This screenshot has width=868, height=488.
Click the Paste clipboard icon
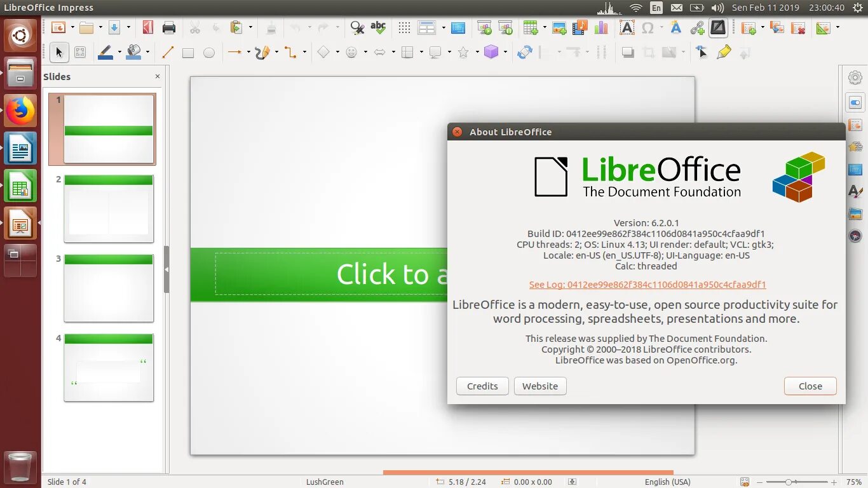[x=236, y=27]
